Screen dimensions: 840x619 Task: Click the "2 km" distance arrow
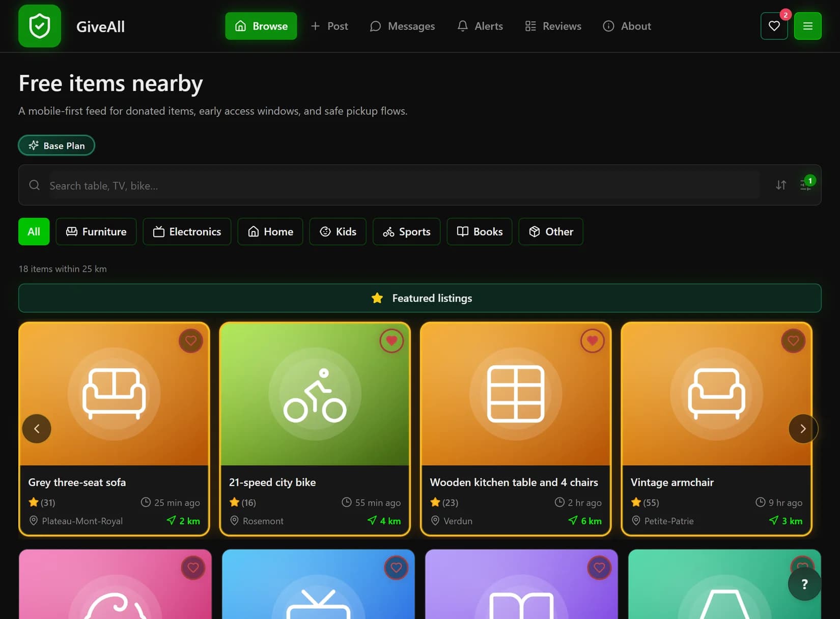[171, 520]
